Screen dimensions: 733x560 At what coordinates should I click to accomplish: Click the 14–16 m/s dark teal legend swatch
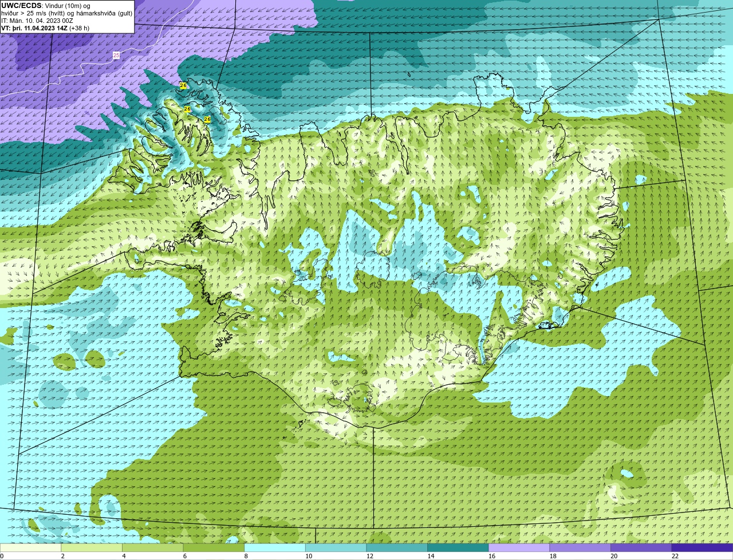(458, 547)
